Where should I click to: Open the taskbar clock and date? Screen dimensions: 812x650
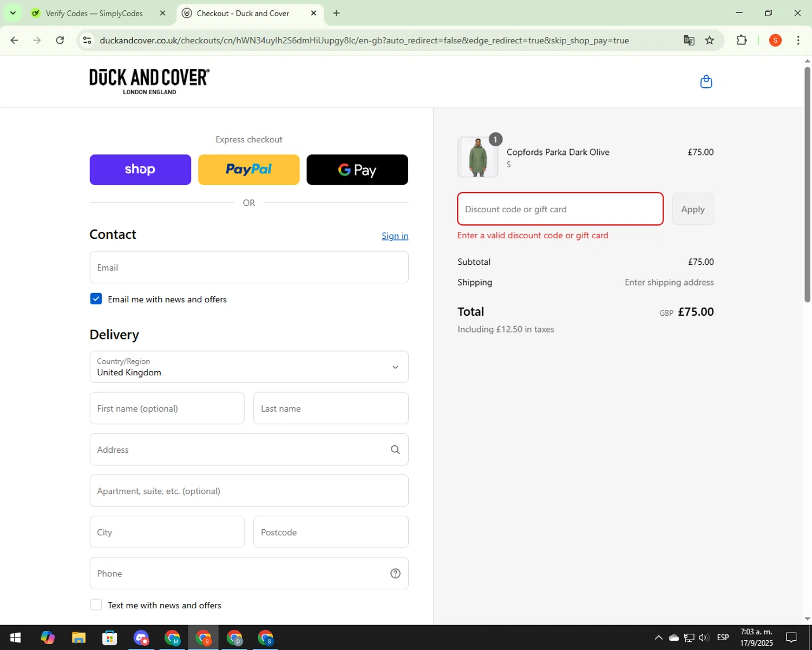(756, 638)
